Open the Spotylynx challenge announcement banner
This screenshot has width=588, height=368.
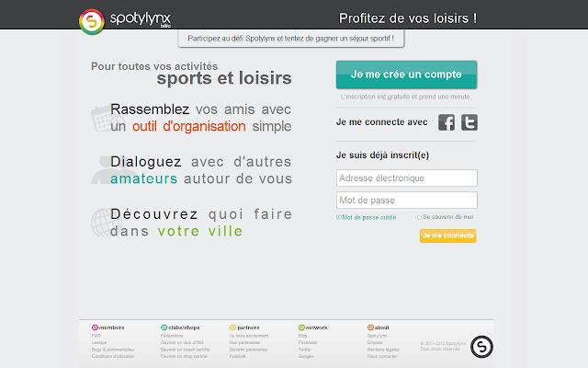(x=291, y=39)
